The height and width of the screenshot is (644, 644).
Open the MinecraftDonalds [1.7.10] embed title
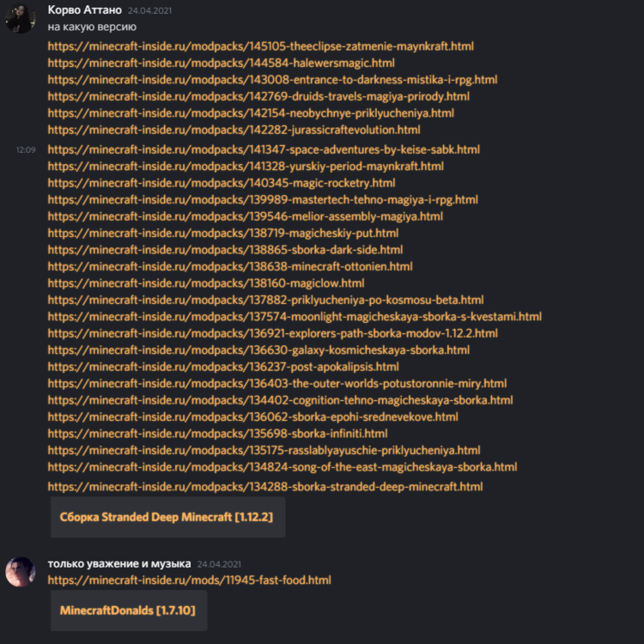[127, 611]
